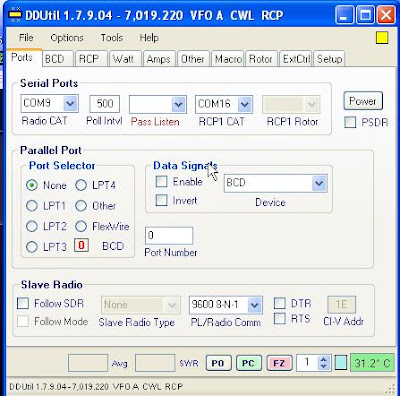Expand the 9600 8-N-1 comm dropdown
Screen dimensions: 400x396
(x=255, y=305)
